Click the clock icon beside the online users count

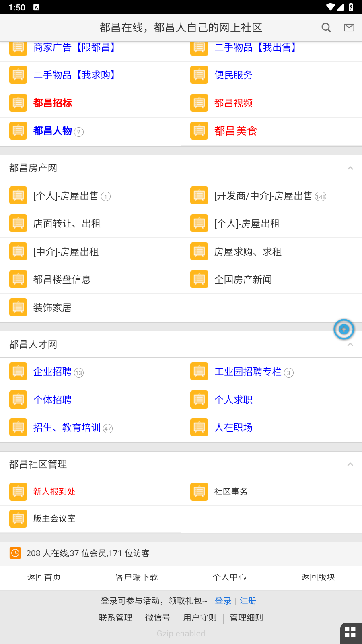point(15,553)
